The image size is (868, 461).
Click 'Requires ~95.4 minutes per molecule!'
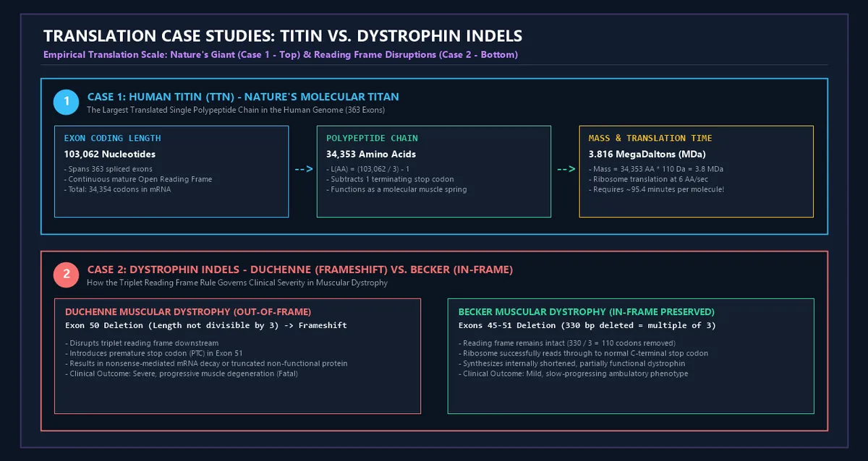(x=656, y=189)
